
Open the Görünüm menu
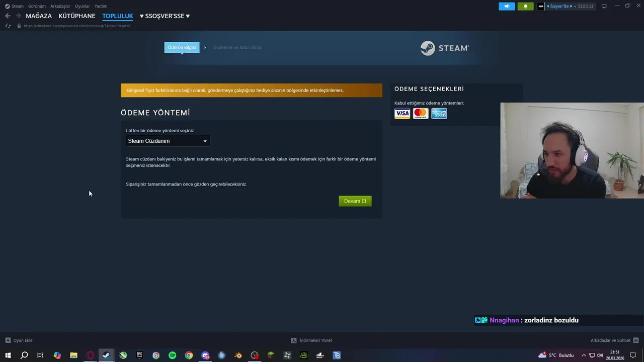point(37,6)
